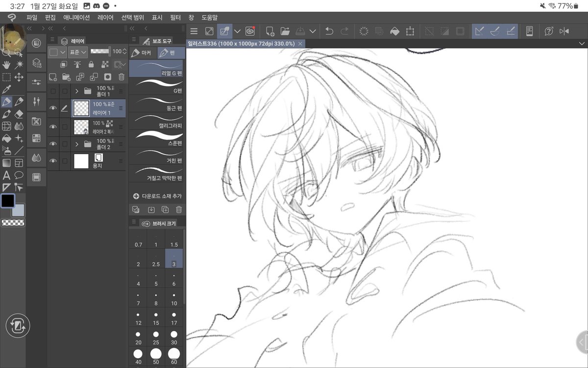Expand the 폴더 2 folder chevron
Screen dimensions: 588x368
coord(77,144)
